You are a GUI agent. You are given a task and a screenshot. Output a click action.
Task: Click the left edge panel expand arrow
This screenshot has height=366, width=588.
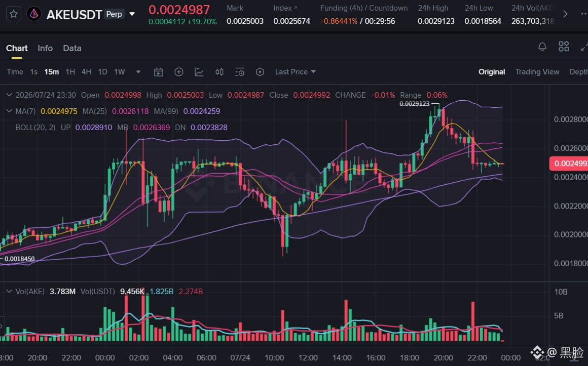[2, 327]
